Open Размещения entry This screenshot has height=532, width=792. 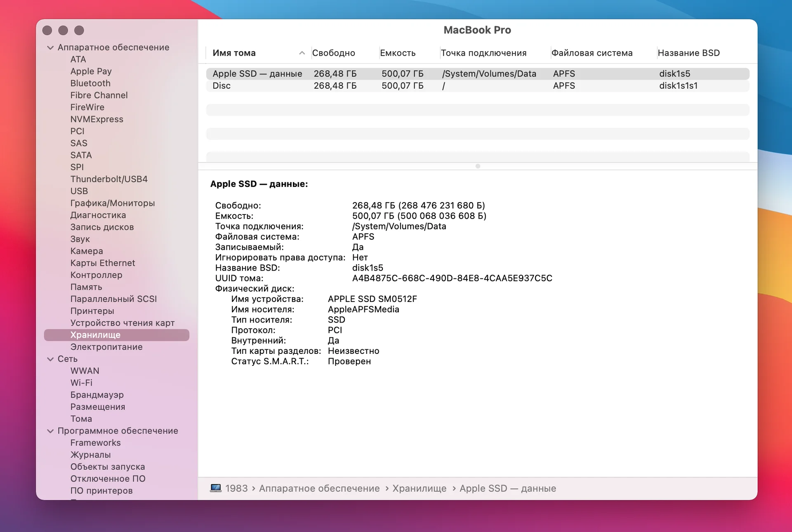tap(98, 407)
